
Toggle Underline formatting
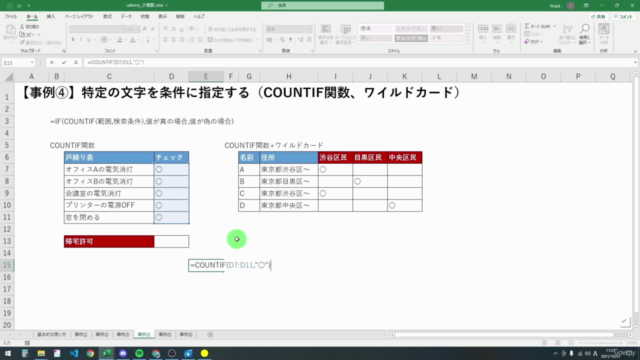(89, 40)
